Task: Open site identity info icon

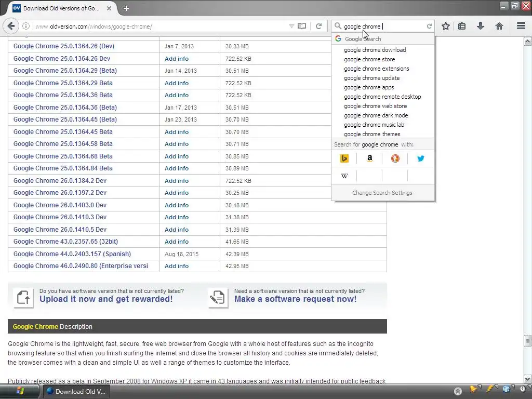Action: coord(26,26)
